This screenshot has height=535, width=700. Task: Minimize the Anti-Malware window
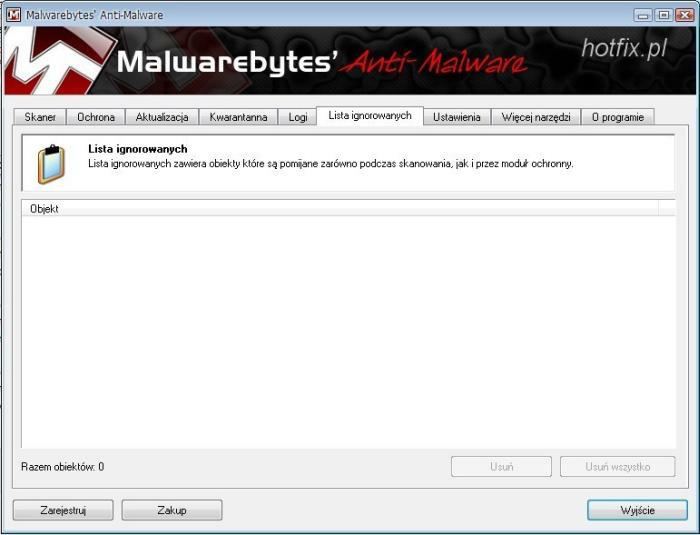(643, 14)
